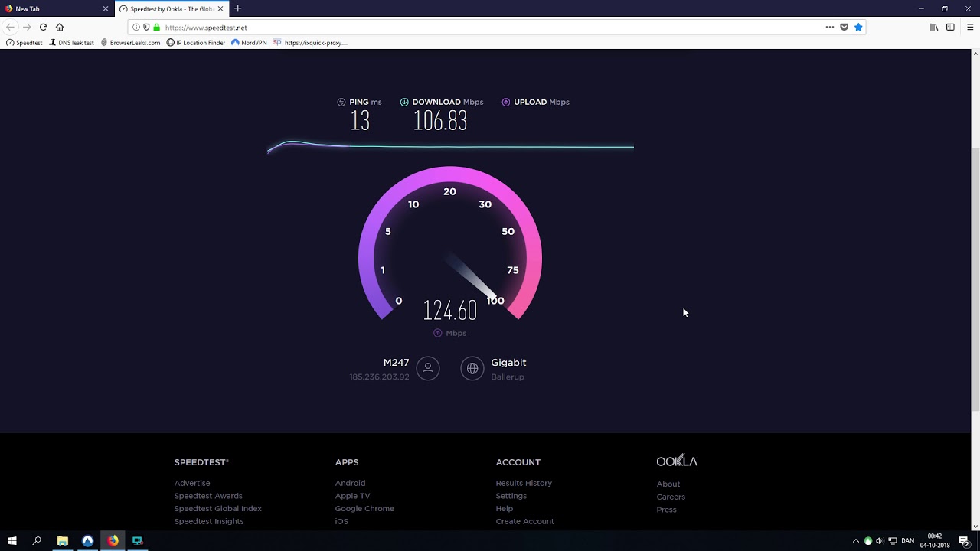The height and width of the screenshot is (551, 980).
Task: Click the Gigabit server globe icon
Action: pos(472,368)
